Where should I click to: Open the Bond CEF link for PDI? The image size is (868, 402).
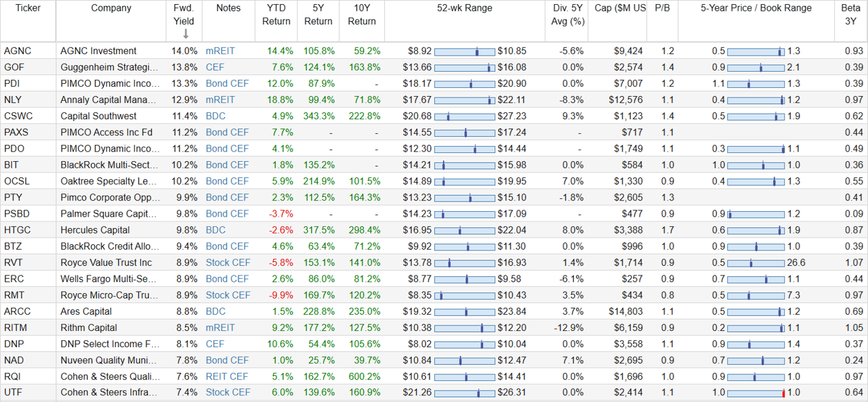click(x=227, y=83)
